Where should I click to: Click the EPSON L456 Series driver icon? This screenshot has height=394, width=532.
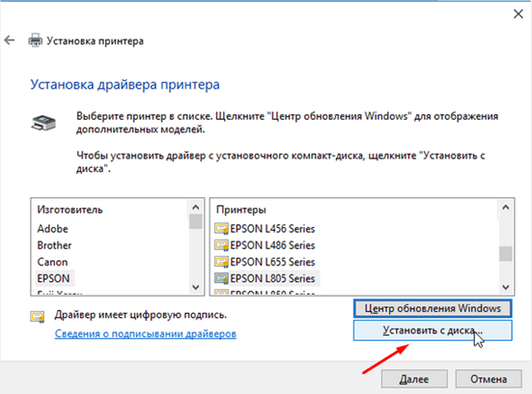point(222,228)
